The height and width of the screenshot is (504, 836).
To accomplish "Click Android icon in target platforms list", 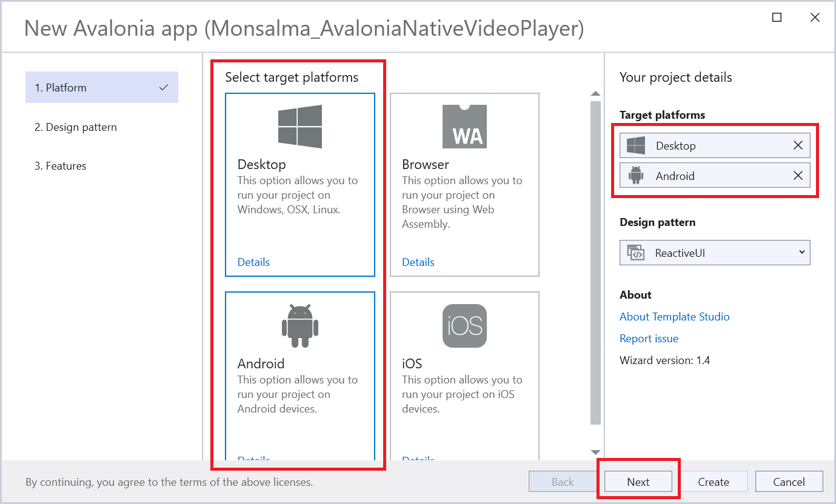I will click(x=636, y=176).
